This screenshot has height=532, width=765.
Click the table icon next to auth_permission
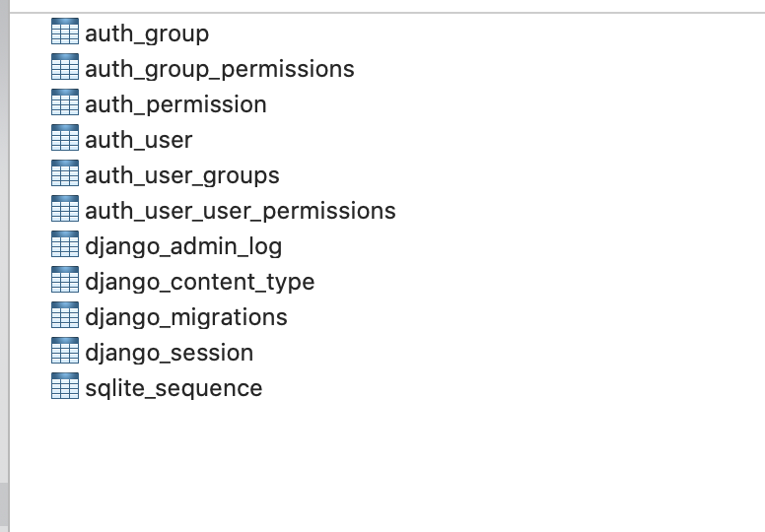coord(64,104)
